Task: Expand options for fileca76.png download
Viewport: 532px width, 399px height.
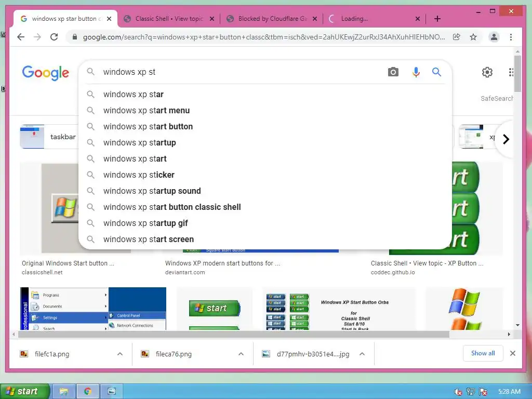Action: click(241, 354)
